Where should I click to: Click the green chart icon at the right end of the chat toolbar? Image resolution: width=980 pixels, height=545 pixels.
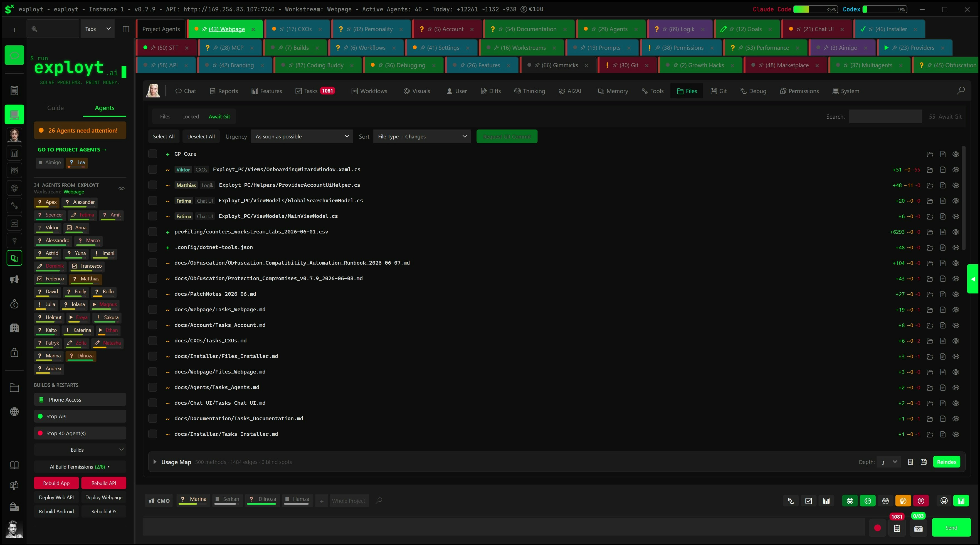pos(961,501)
